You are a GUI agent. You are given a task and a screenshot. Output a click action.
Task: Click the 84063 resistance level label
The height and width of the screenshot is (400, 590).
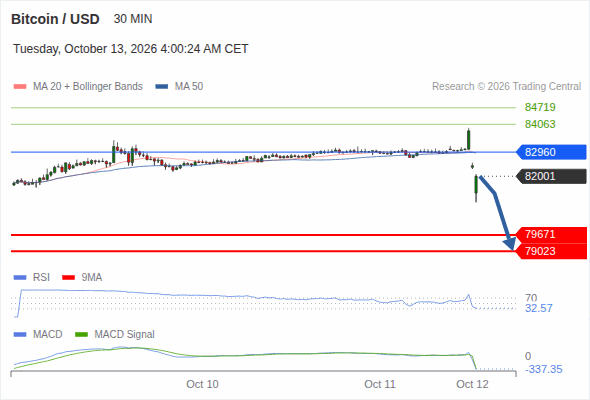click(540, 124)
